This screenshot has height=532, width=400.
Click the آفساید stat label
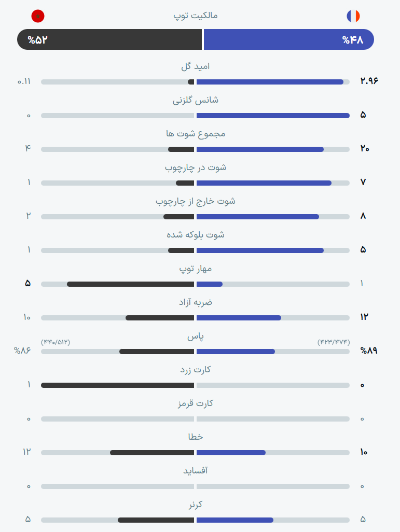click(196, 471)
